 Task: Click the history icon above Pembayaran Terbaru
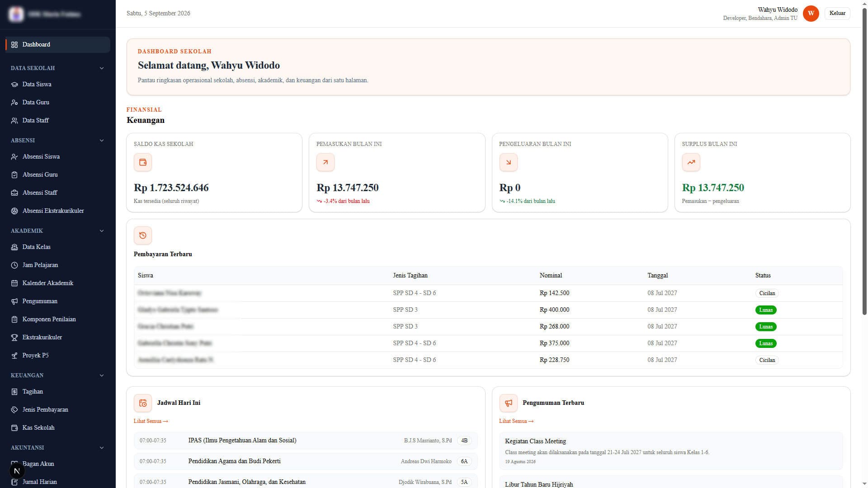[143, 235]
